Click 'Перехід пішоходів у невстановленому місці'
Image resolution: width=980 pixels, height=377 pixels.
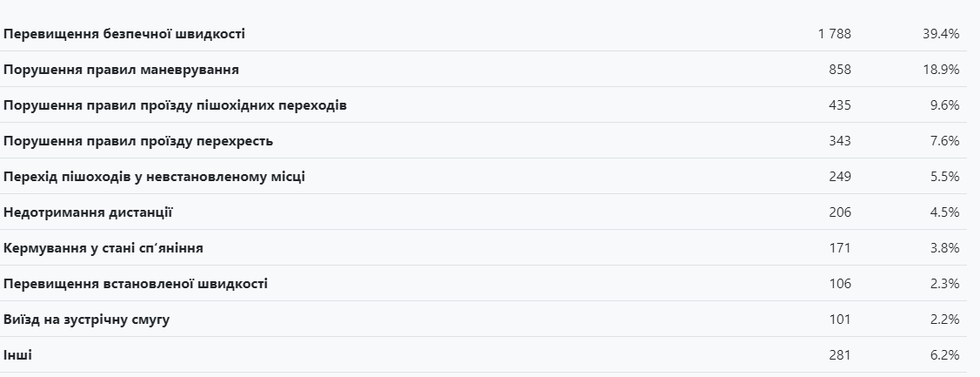click(x=155, y=177)
